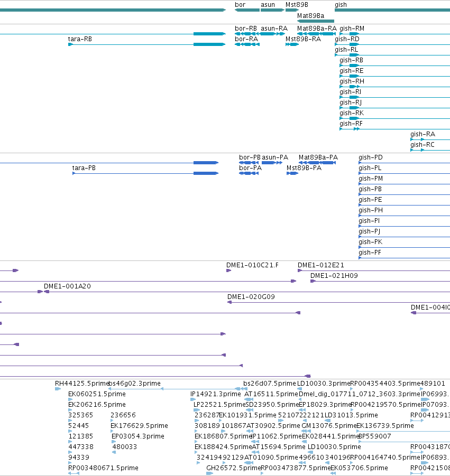Select transcript gish-RC
Screen dimensions: 450x476
(x=423, y=145)
